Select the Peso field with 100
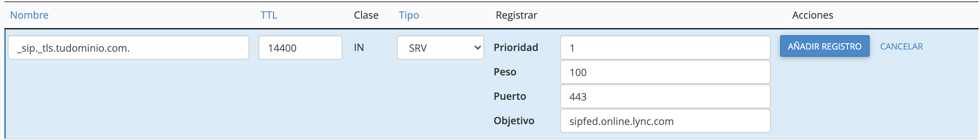The image size is (980, 140). tap(665, 72)
